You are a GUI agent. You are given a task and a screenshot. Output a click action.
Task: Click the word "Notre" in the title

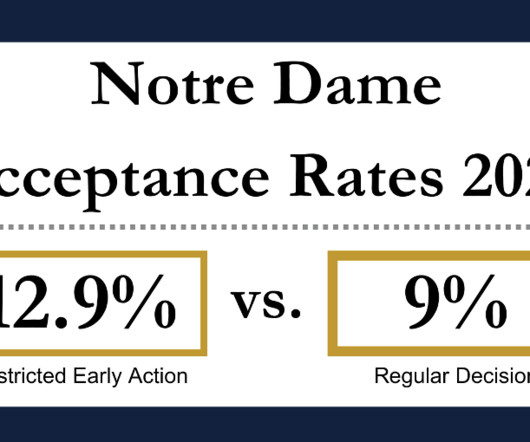[x=172, y=83]
